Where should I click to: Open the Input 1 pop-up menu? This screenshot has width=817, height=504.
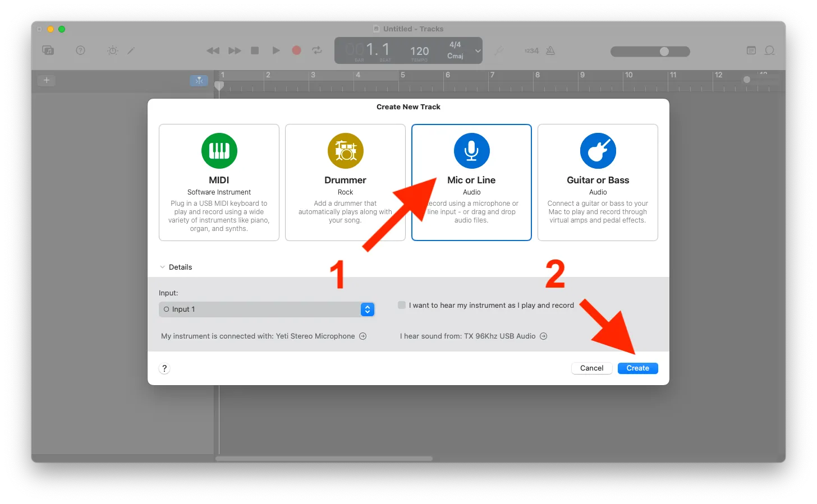pyautogui.click(x=368, y=309)
